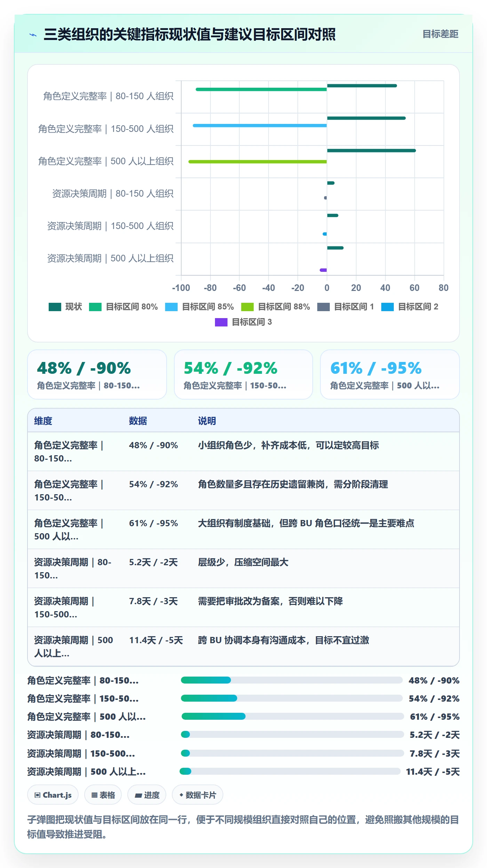Select the cell 角色数量多且存在历史遗留兼岗，需分阶段清理
Viewport: 487px width, 868px height.
pyautogui.click(x=293, y=484)
